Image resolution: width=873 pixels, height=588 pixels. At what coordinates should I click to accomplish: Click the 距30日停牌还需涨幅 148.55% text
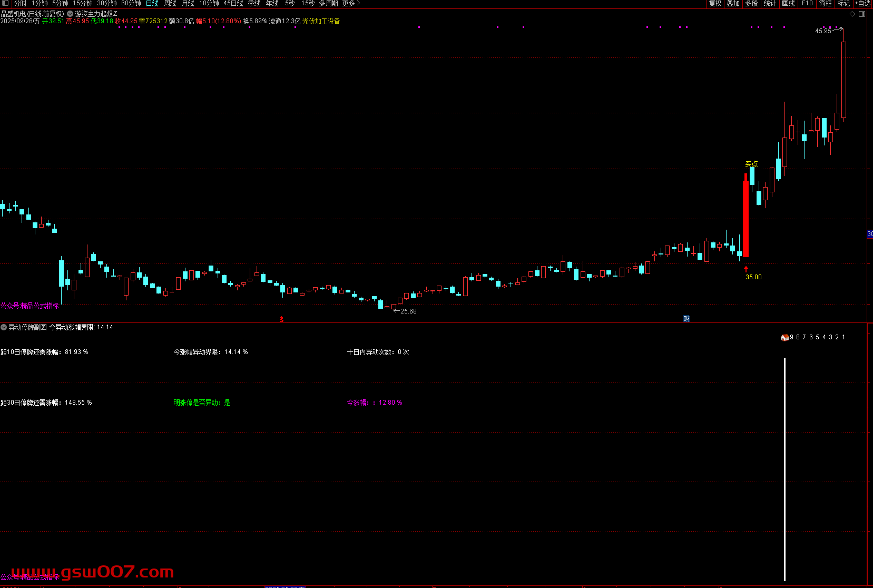pos(46,403)
